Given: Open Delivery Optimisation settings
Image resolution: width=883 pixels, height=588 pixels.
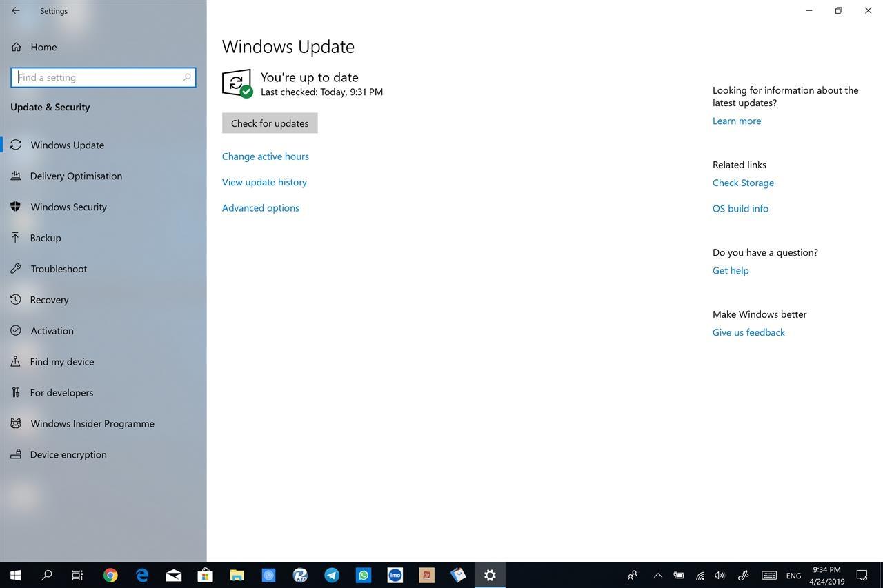Looking at the screenshot, I should point(76,176).
